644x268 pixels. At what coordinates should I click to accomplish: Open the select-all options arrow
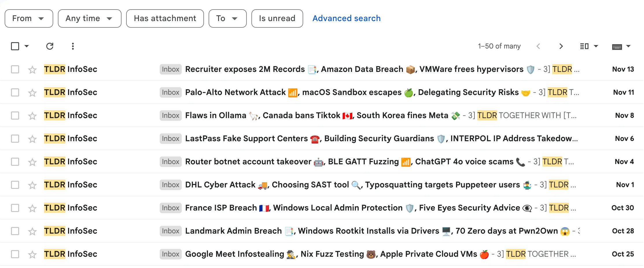(x=27, y=46)
